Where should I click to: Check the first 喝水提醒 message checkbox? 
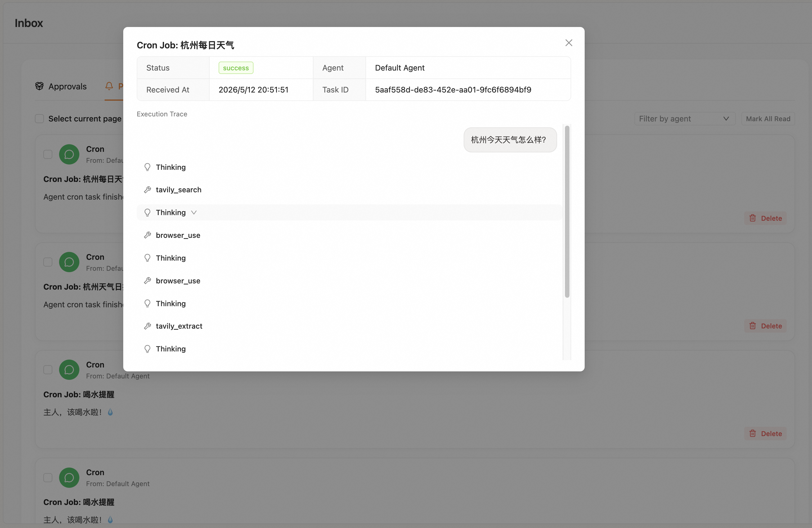click(48, 370)
